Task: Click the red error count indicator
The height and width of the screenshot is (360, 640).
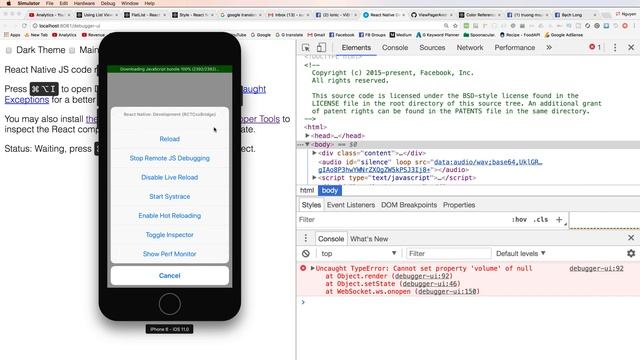Action: [595, 47]
